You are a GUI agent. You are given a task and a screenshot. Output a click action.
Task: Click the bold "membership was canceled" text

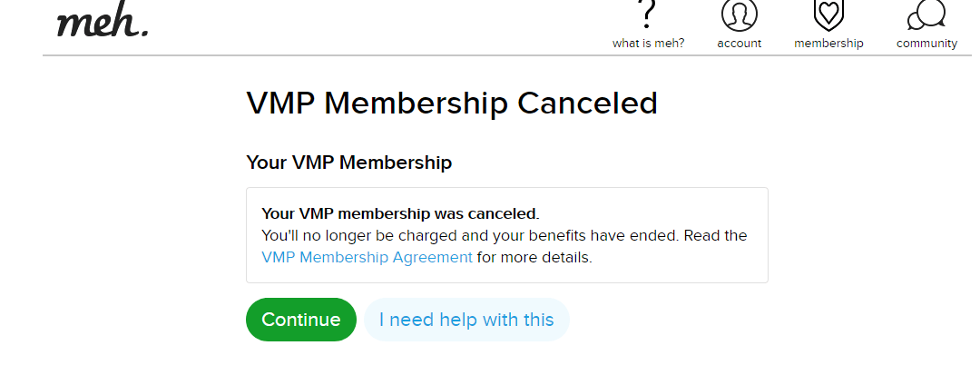tap(443, 214)
